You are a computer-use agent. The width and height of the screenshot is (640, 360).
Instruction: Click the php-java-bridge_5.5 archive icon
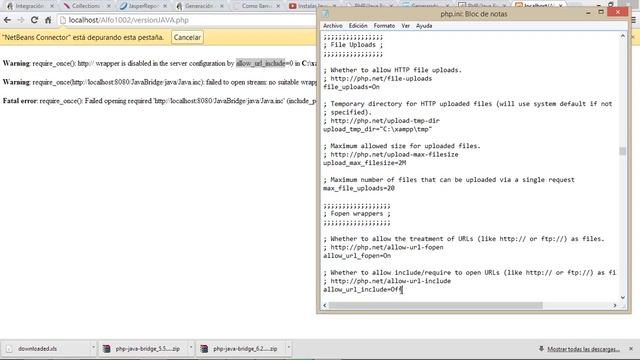106,349
